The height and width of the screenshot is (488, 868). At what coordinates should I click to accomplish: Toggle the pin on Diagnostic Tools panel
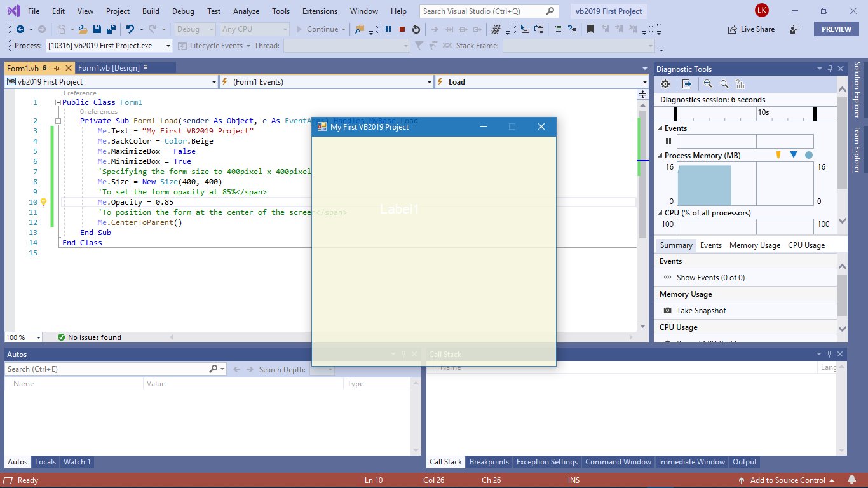(830, 68)
